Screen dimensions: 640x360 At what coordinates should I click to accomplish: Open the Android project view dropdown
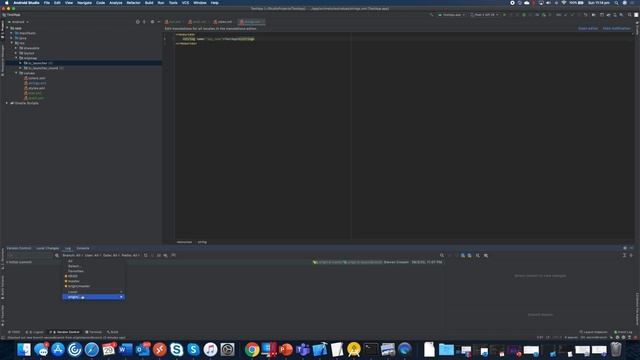[x=18, y=22]
